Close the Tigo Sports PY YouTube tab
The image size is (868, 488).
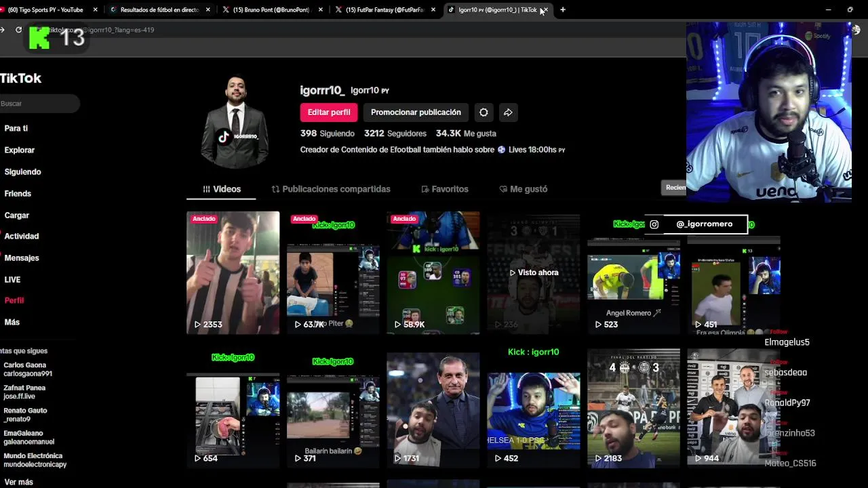click(x=95, y=9)
